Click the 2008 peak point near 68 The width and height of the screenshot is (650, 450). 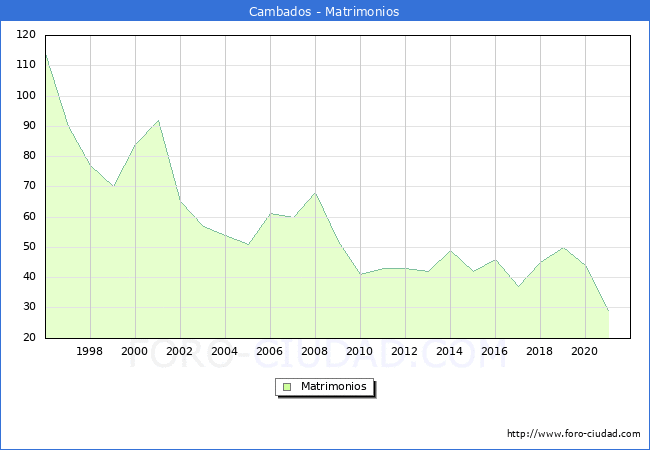click(315, 193)
